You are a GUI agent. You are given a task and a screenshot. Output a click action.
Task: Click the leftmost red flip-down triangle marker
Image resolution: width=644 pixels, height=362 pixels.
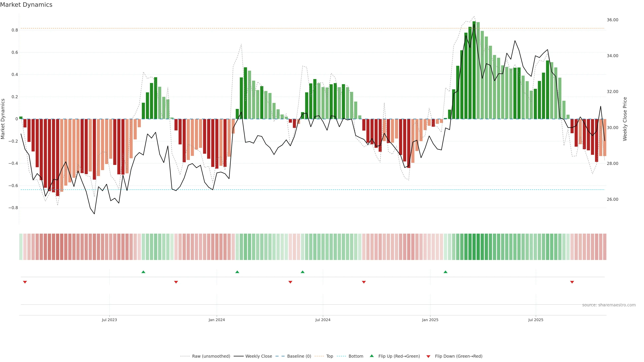click(25, 282)
